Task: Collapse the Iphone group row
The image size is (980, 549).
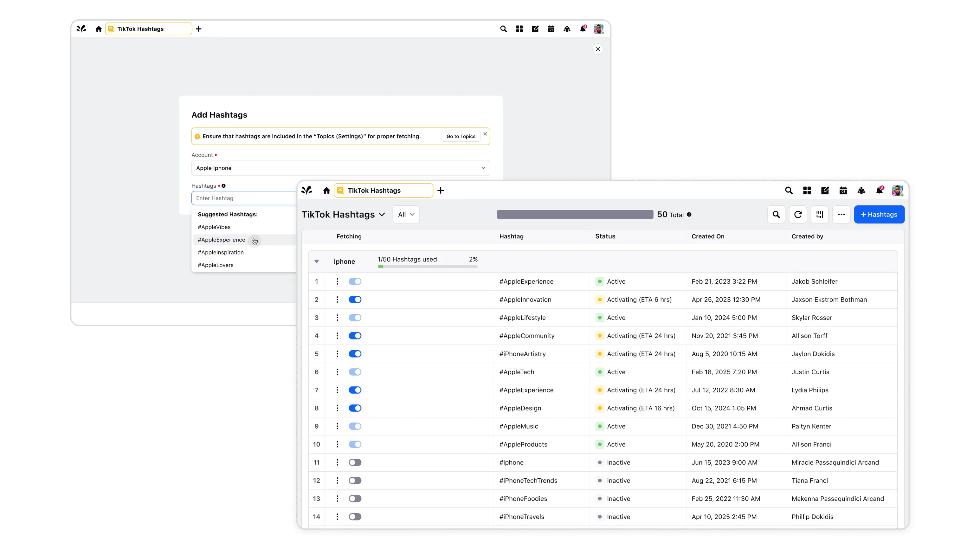Action: pyautogui.click(x=317, y=262)
